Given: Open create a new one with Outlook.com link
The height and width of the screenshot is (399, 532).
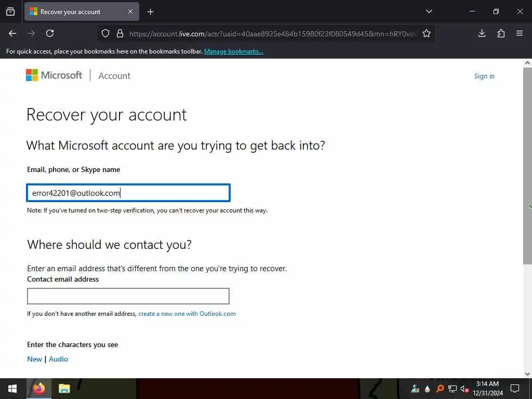Looking at the screenshot, I should pos(187,313).
